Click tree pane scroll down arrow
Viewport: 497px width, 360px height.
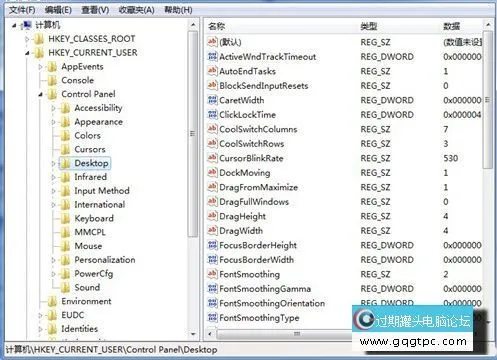pos(193,334)
